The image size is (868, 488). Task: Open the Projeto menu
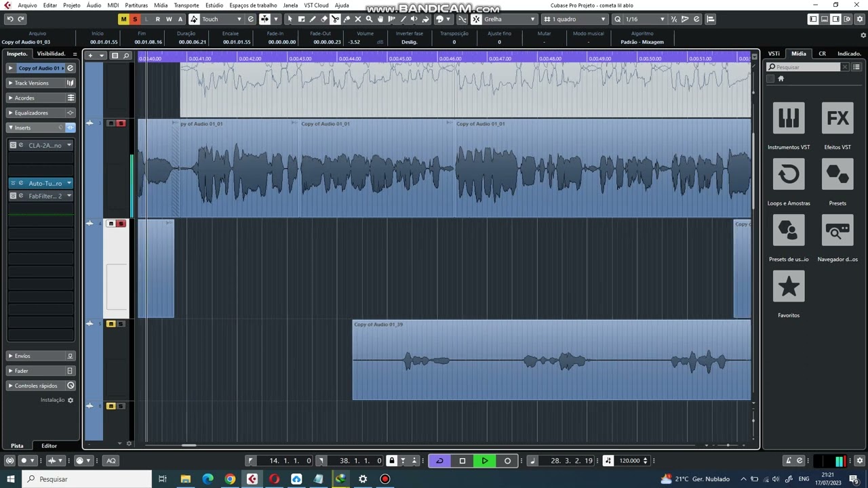tap(72, 5)
